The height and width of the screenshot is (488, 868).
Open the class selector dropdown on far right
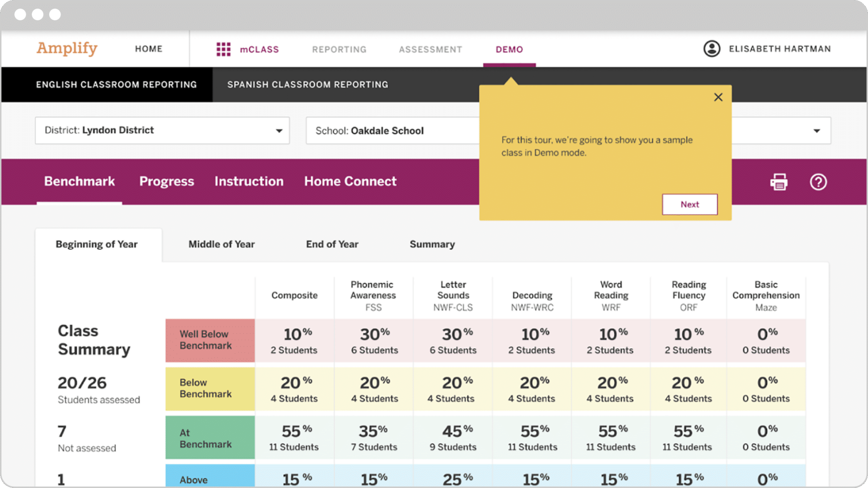pos(816,130)
